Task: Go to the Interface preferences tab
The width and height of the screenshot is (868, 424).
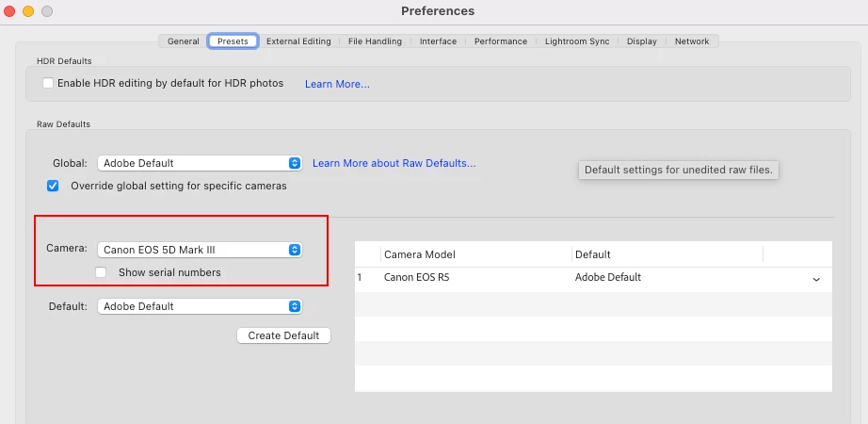Action: point(438,41)
